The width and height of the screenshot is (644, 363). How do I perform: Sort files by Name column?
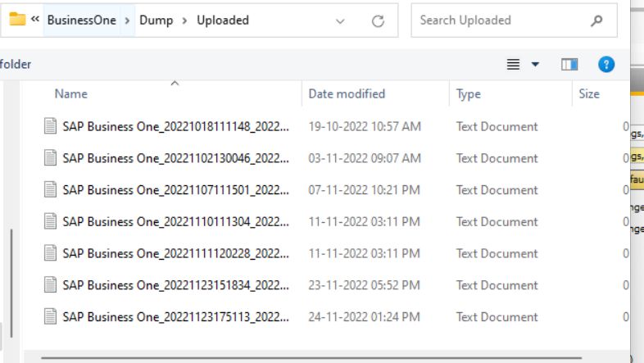(x=71, y=94)
